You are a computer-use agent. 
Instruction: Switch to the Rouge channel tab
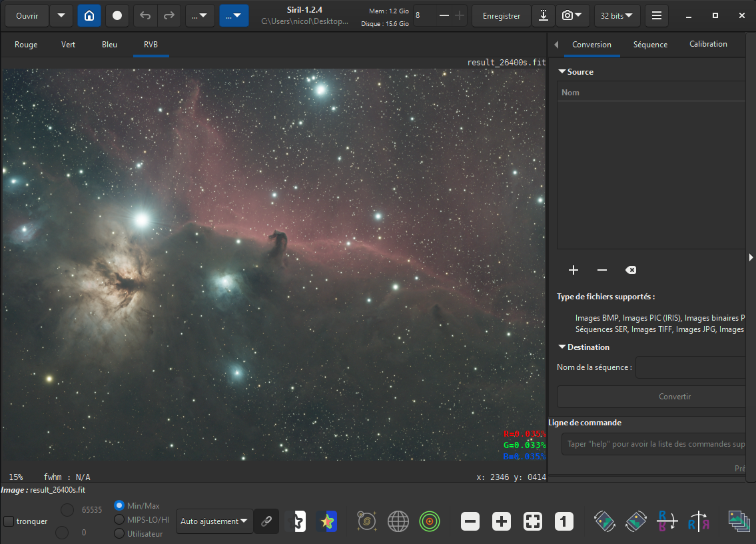tap(26, 45)
